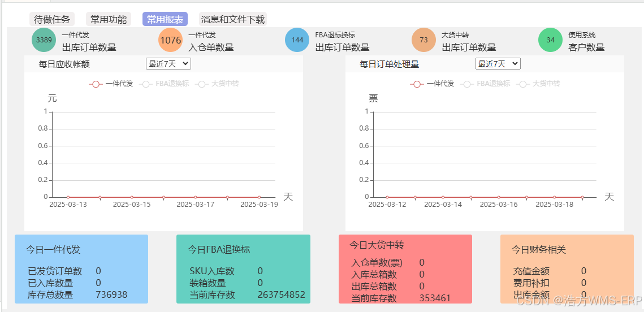
Task: Click the 入仓单数量 label beside 1076
Action: [x=211, y=47]
